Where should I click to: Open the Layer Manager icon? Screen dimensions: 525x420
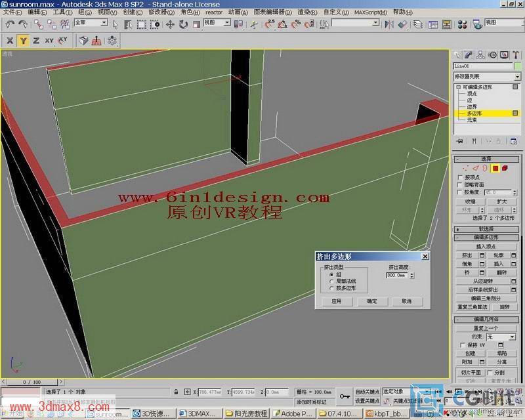[418, 24]
